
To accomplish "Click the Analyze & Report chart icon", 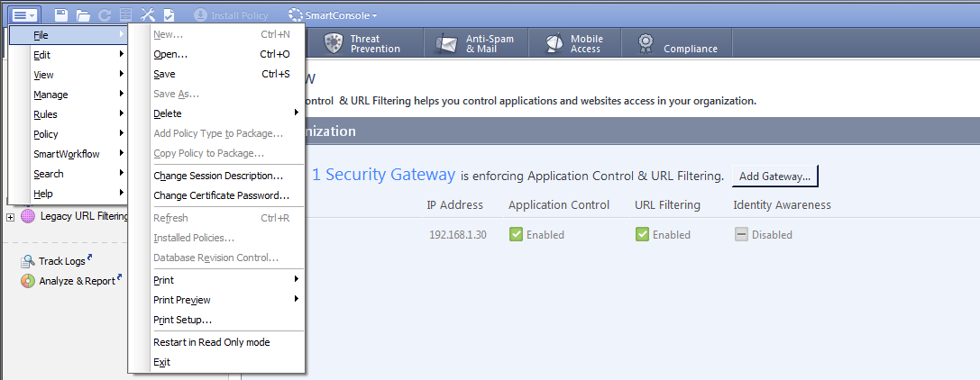I will 28,281.
